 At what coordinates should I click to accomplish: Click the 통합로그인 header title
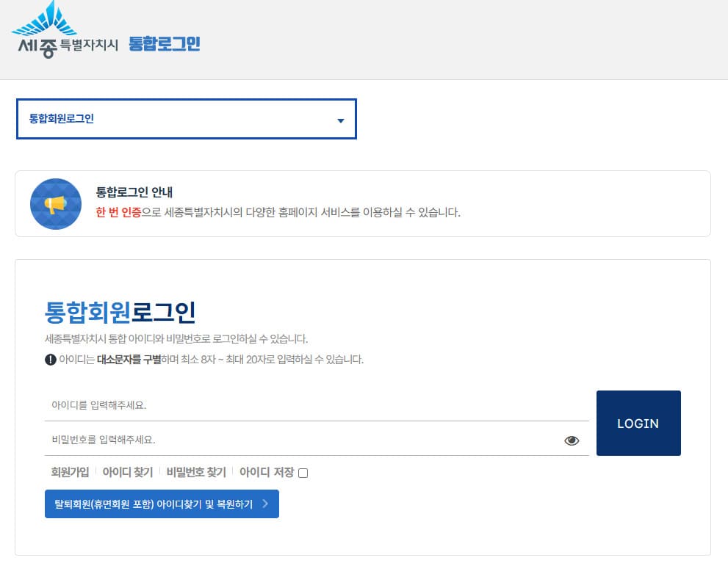[163, 42]
